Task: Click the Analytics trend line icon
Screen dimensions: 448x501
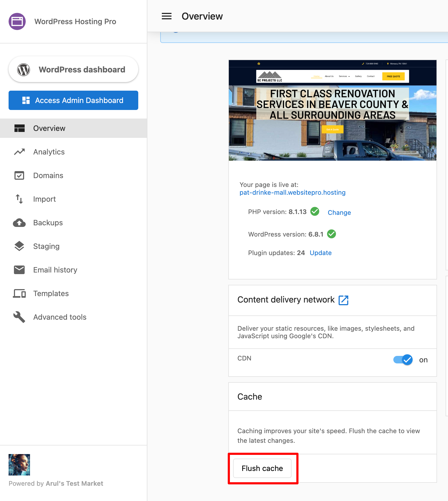Action: [19, 152]
